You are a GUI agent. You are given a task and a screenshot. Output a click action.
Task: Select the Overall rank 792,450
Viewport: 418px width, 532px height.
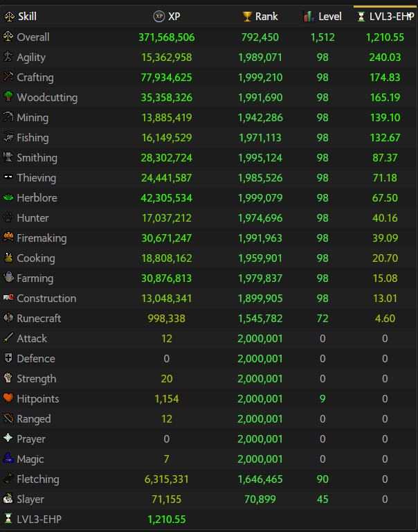(x=260, y=37)
